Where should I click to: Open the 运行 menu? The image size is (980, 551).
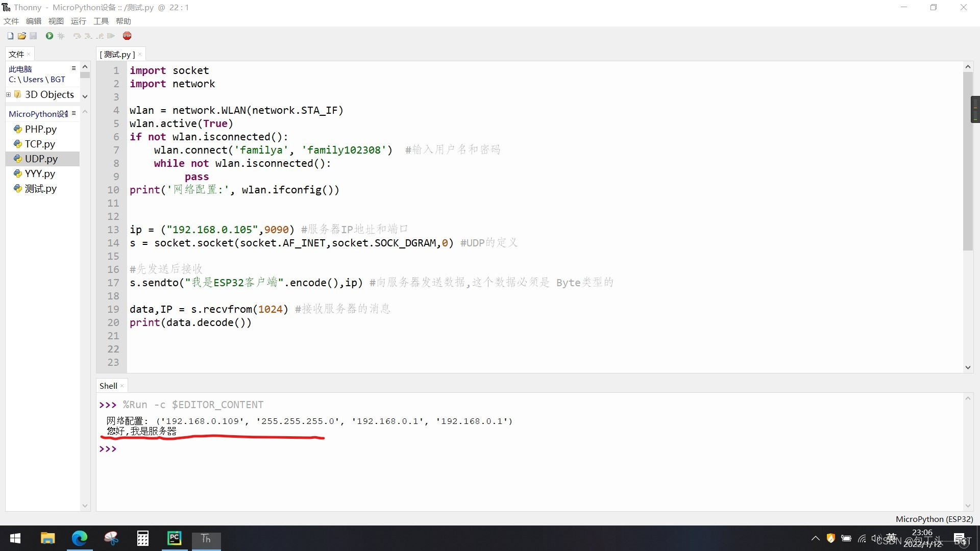pyautogui.click(x=78, y=21)
